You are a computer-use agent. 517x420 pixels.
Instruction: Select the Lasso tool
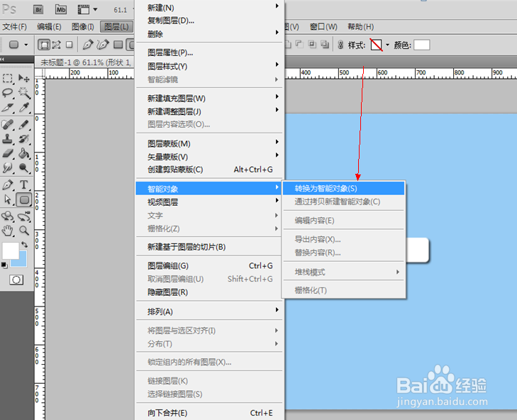[x=7, y=93]
